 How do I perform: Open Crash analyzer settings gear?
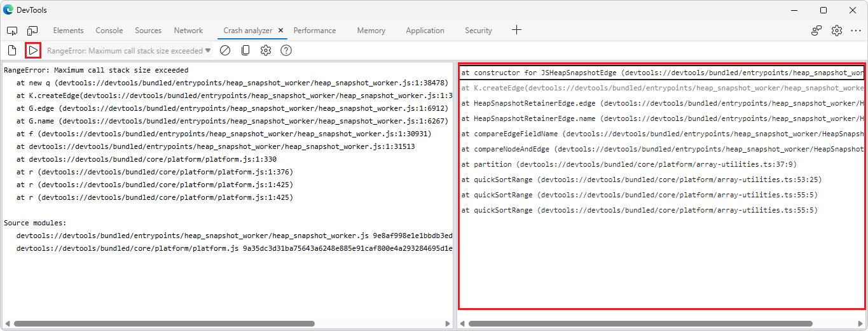(x=266, y=50)
